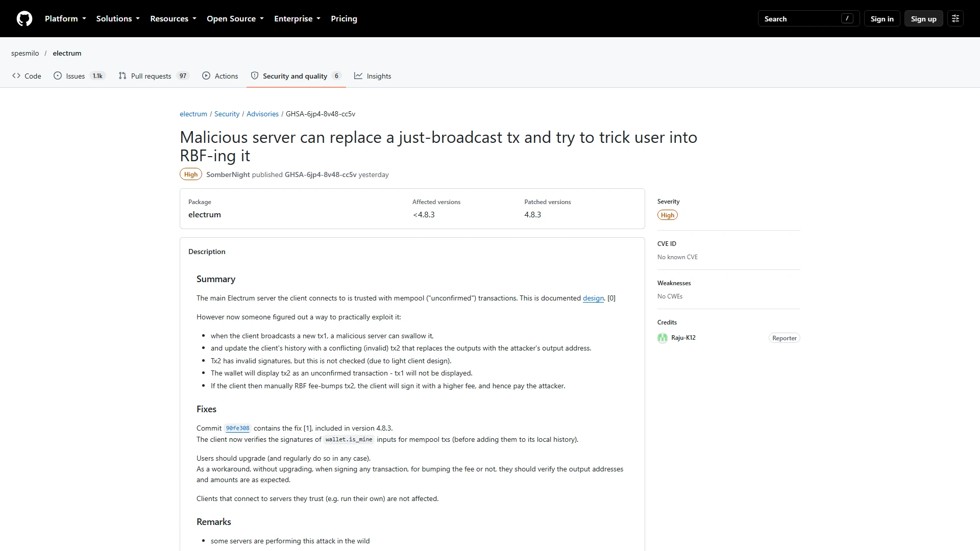Switch to the Pull requests tab

154,76
